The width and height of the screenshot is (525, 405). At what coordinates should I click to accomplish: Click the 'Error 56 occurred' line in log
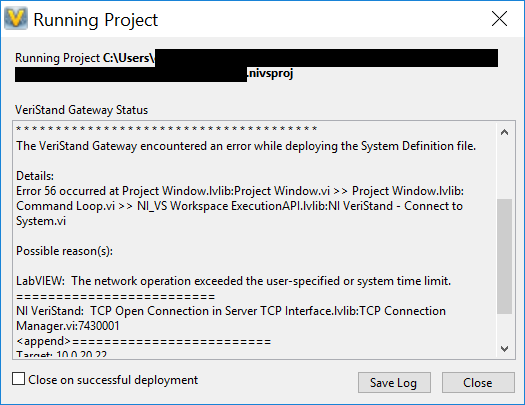[240, 191]
